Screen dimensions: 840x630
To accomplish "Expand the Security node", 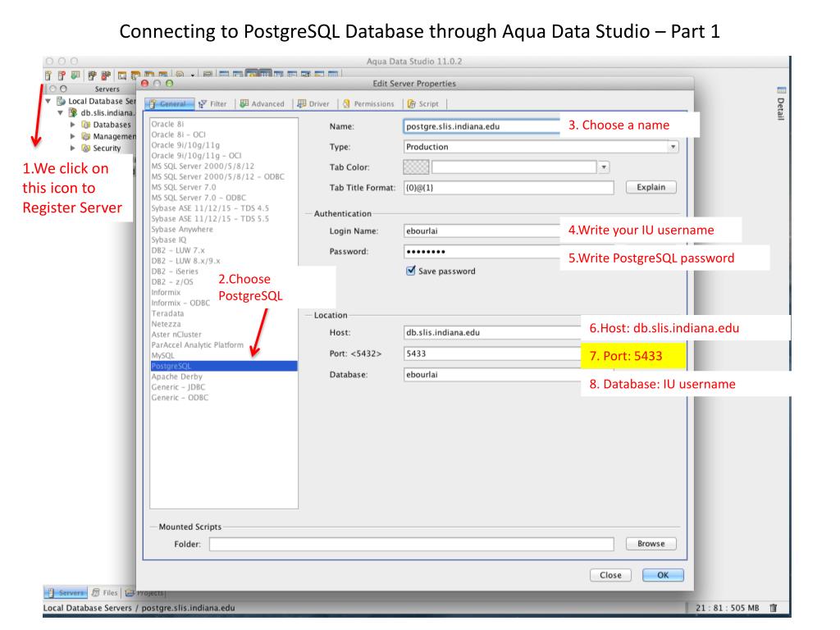I will click(73, 148).
